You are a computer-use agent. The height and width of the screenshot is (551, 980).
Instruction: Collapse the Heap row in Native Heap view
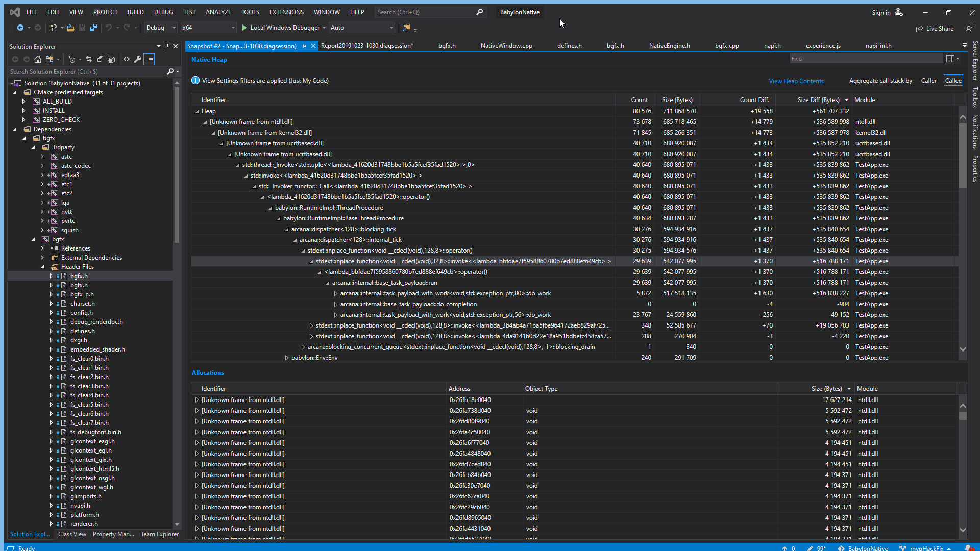(197, 111)
